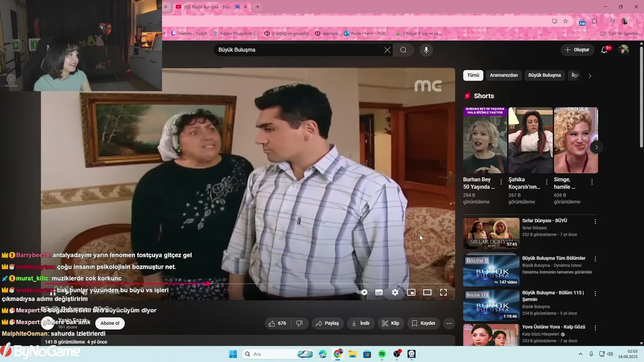The width and height of the screenshot is (644, 362).
Task: Open the Posta - irem Outlook bookmark
Action: [366, 34]
